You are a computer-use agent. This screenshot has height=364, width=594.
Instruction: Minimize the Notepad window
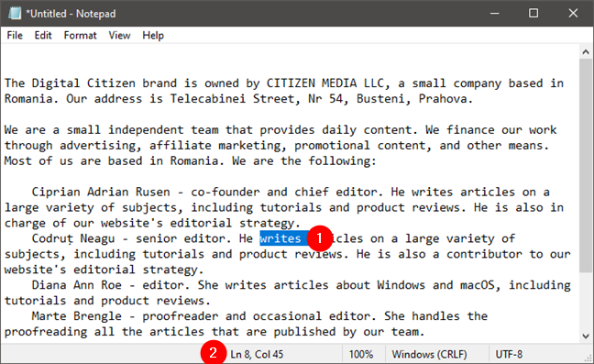(494, 13)
